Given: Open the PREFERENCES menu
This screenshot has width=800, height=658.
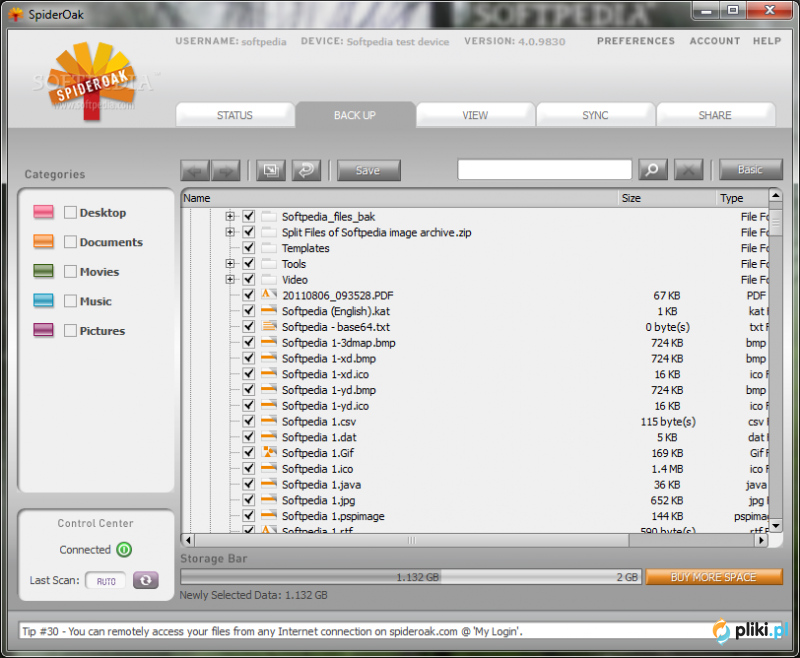Looking at the screenshot, I should coord(636,41).
